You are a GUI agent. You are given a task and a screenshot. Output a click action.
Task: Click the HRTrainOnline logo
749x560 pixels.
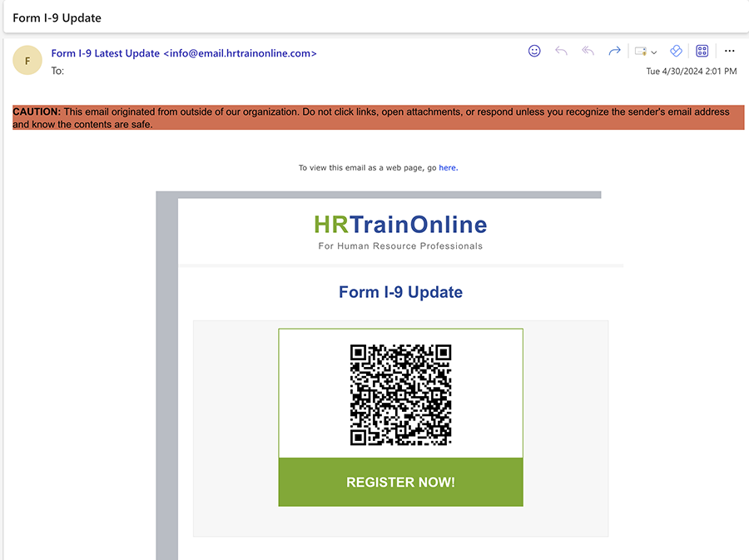tap(400, 225)
